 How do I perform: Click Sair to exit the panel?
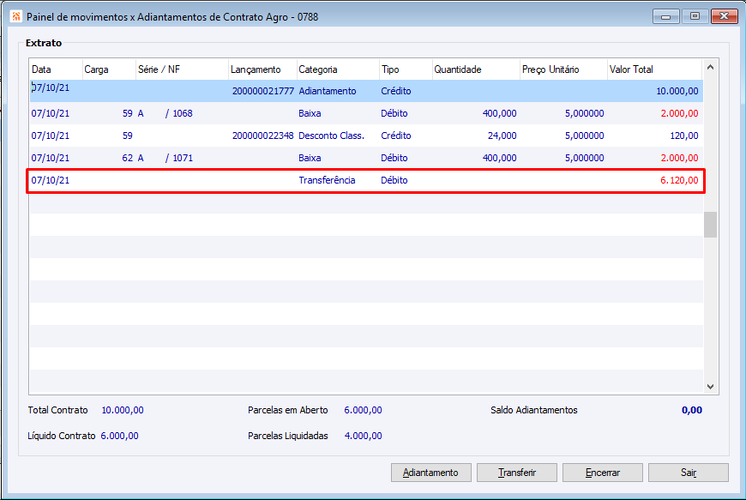(688, 472)
